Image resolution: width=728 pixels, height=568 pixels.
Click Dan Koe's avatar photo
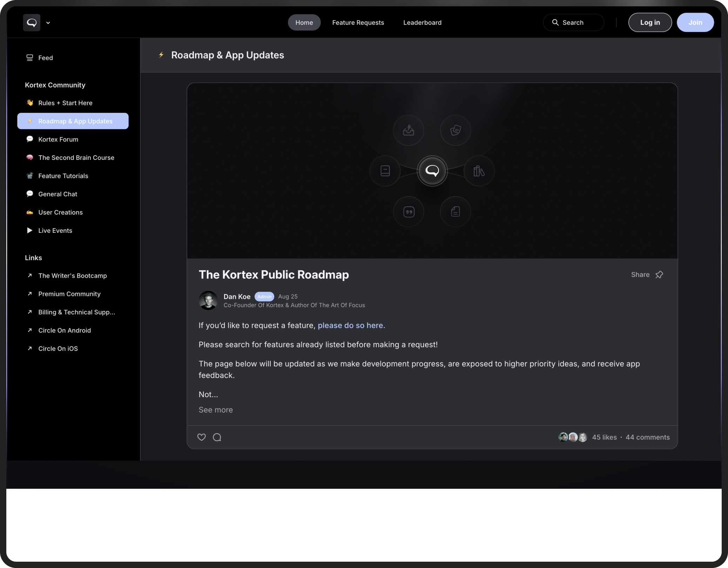click(208, 300)
